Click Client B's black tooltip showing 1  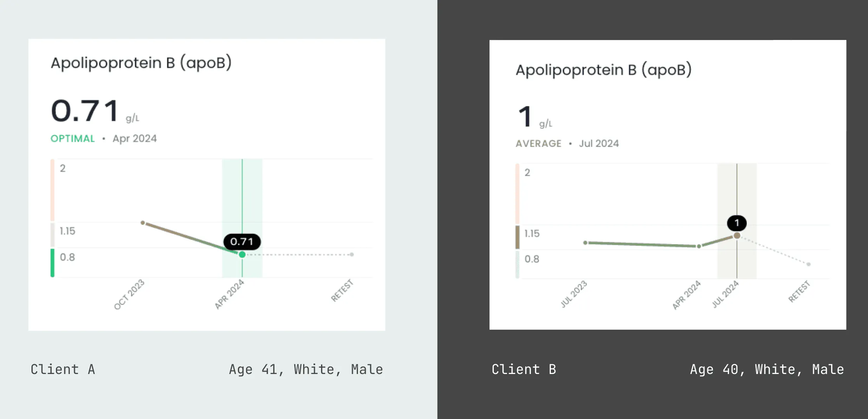736,223
